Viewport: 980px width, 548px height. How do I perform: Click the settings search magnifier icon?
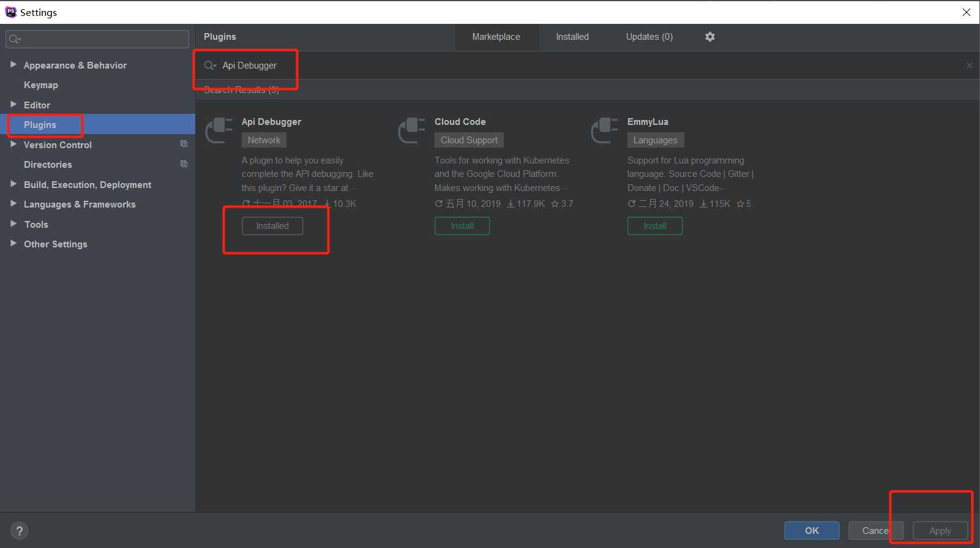click(x=14, y=39)
